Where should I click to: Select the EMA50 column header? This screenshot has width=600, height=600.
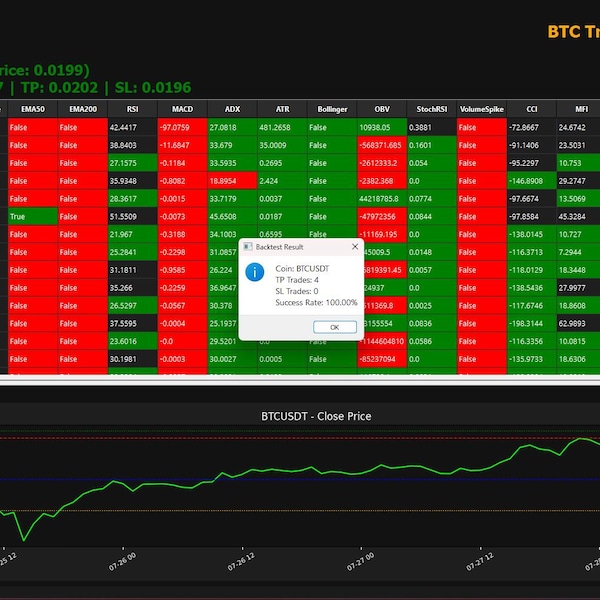tap(33, 109)
